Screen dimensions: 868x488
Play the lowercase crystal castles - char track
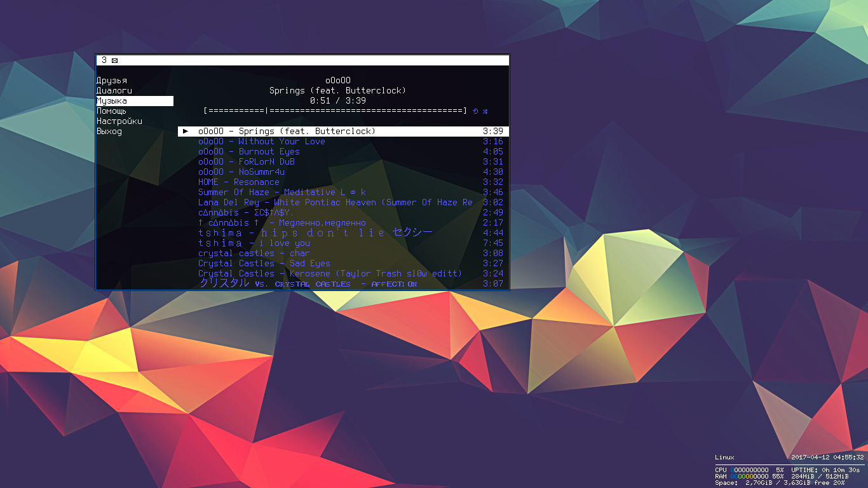(x=344, y=254)
